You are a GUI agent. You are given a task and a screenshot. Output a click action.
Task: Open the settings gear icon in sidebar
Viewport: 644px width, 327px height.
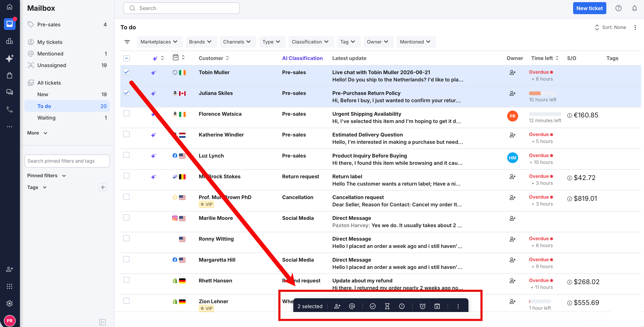click(x=9, y=303)
